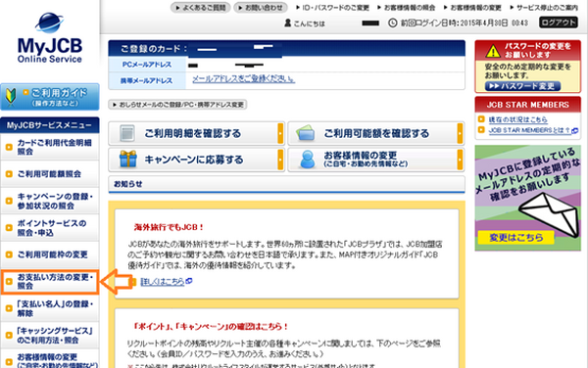Click ご利用可能額を確認する button

click(x=375, y=133)
